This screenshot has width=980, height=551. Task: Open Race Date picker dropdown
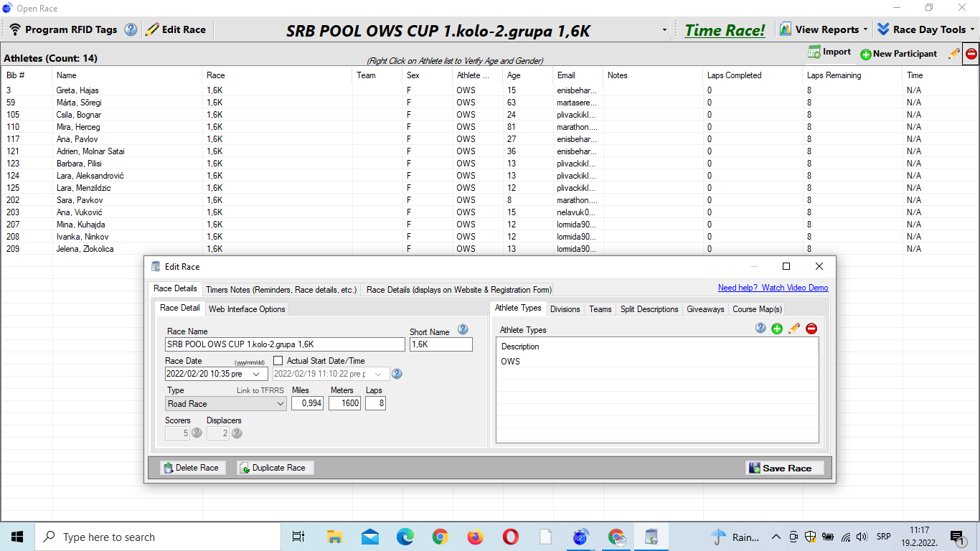point(256,374)
